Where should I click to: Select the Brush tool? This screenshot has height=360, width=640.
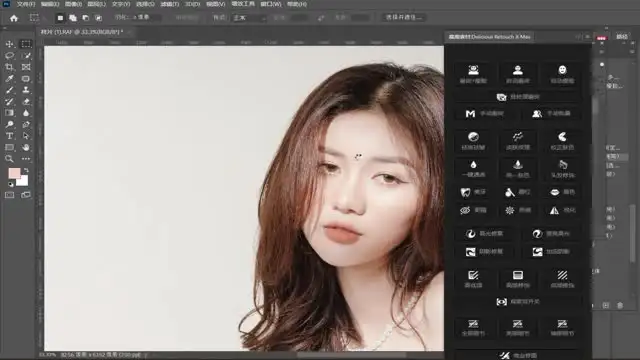tap(9, 90)
